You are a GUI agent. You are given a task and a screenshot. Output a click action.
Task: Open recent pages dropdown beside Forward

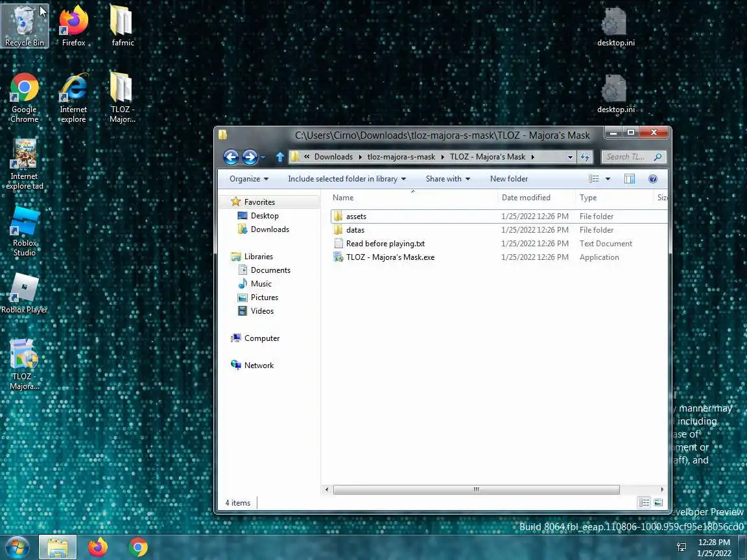263,157
